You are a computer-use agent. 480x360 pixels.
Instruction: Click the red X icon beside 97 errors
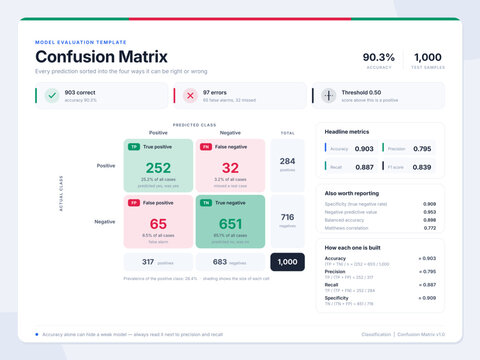190,96
